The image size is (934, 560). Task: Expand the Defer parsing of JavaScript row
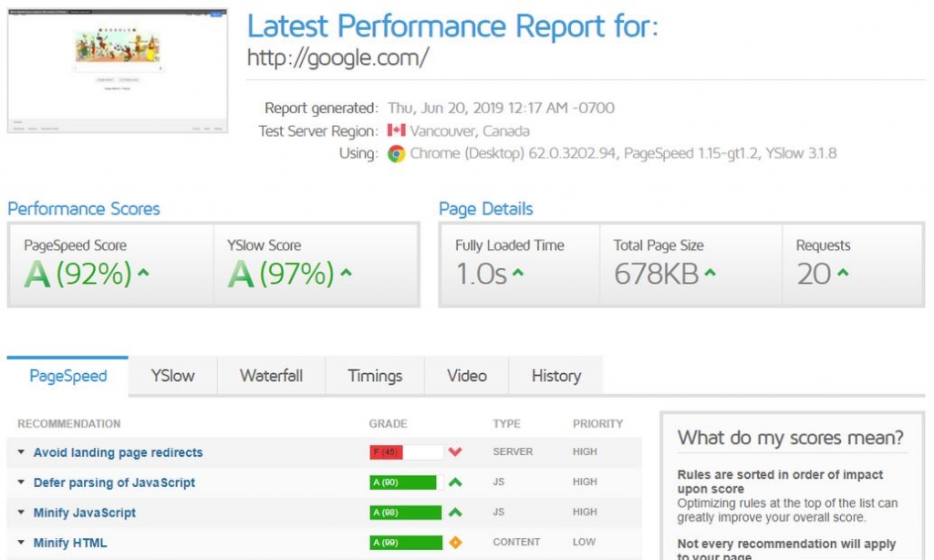click(x=21, y=482)
